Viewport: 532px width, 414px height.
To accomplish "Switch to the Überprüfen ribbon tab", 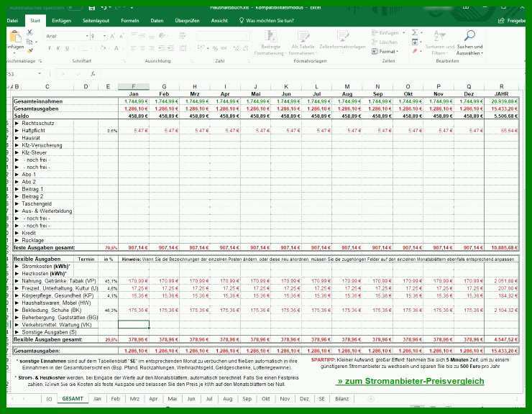I will pos(188,21).
